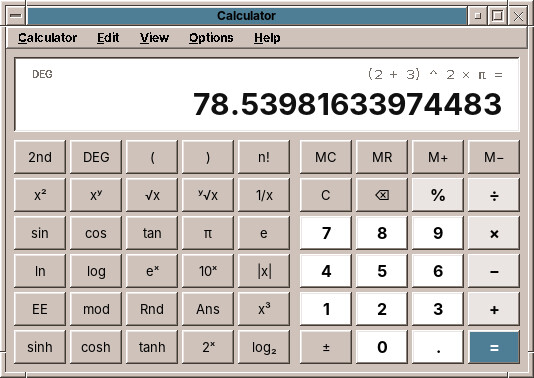534x378 pixels.
Task: Click the result 78.53981633974483 in display
Action: (347, 104)
